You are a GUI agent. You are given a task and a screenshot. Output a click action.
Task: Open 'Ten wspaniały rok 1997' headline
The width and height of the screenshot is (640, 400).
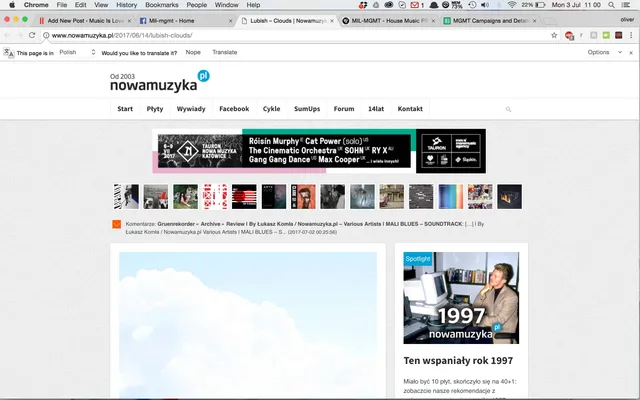click(x=458, y=361)
